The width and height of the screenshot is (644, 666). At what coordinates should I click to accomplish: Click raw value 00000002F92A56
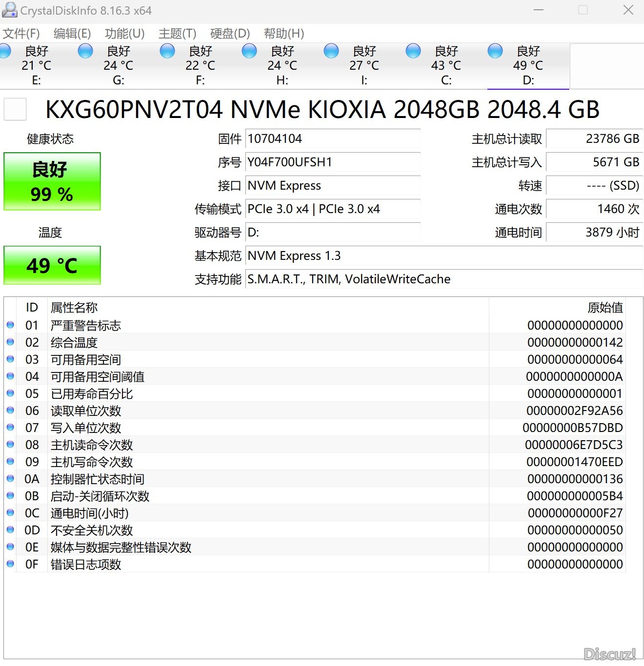point(574,411)
